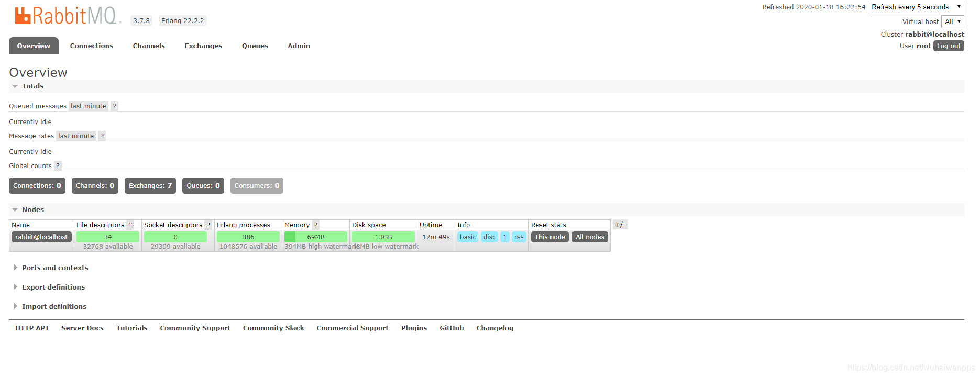Open the rabbit@localhost node link

[41, 237]
